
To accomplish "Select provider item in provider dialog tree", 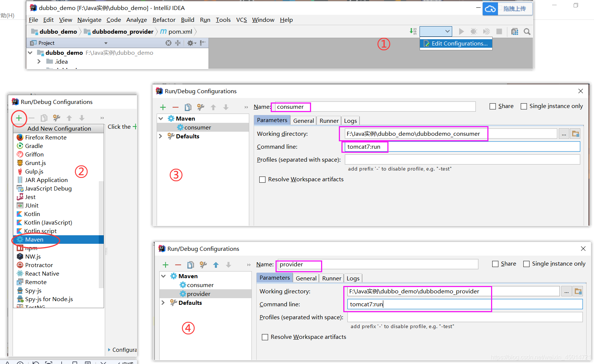I will [x=206, y=294].
